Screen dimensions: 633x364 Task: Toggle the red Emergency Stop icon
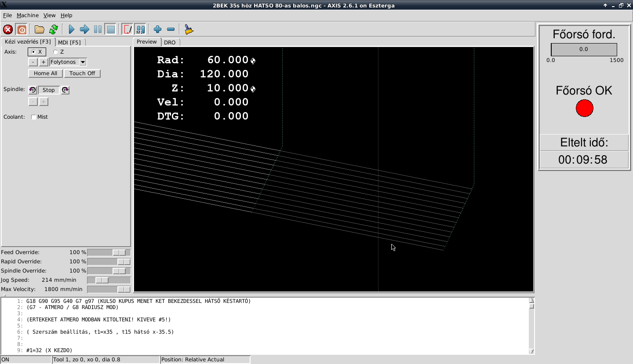(8, 29)
